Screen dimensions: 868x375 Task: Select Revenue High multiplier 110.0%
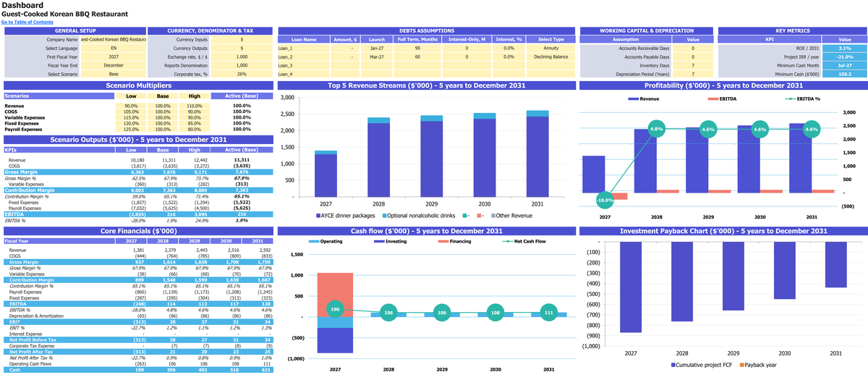pos(194,106)
